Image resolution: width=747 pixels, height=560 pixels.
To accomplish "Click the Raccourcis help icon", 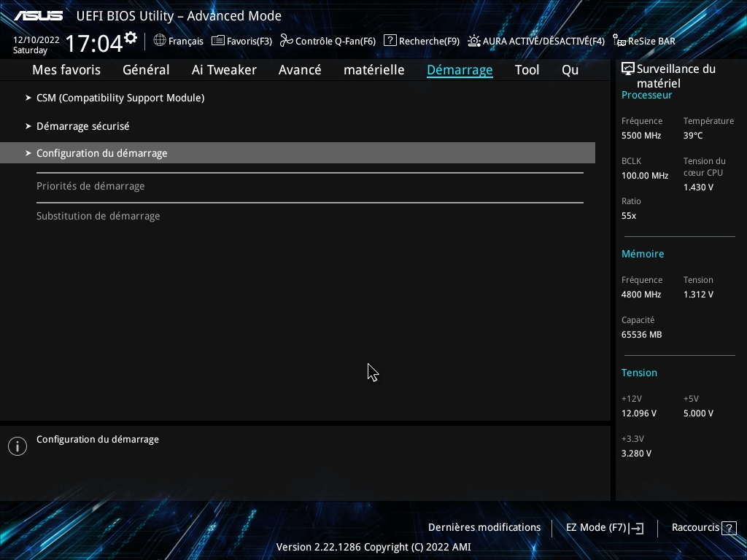I will tap(729, 528).
